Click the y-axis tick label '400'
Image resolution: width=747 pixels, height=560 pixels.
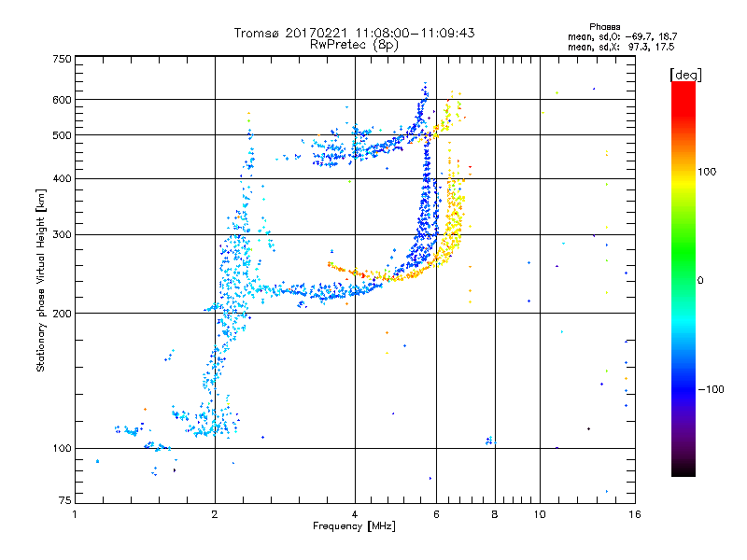click(x=62, y=178)
